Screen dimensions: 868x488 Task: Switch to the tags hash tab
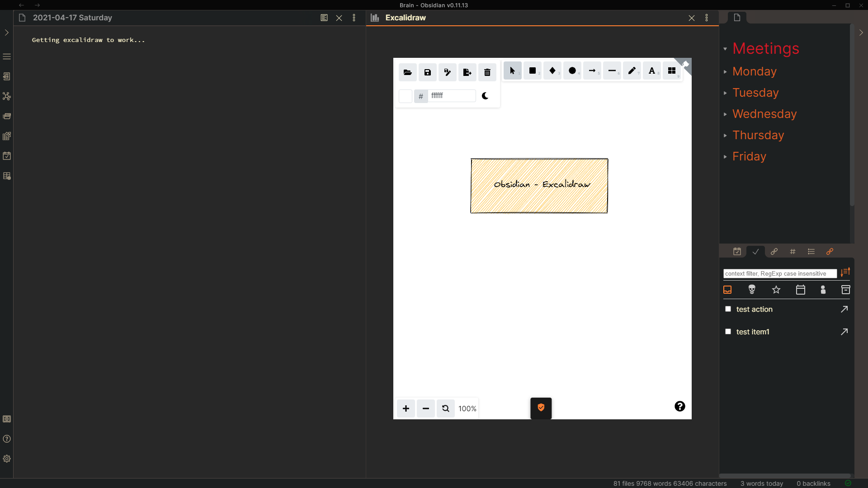coord(793,252)
